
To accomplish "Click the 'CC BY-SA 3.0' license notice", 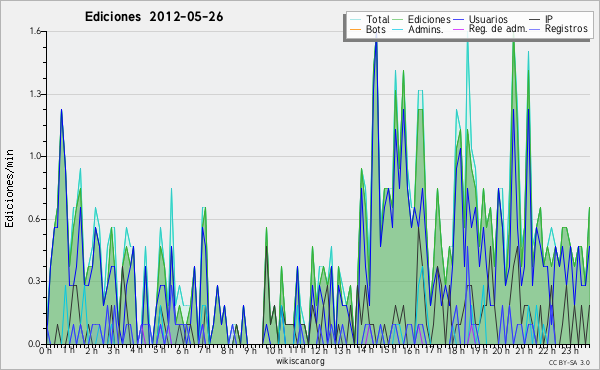I will tap(569, 363).
